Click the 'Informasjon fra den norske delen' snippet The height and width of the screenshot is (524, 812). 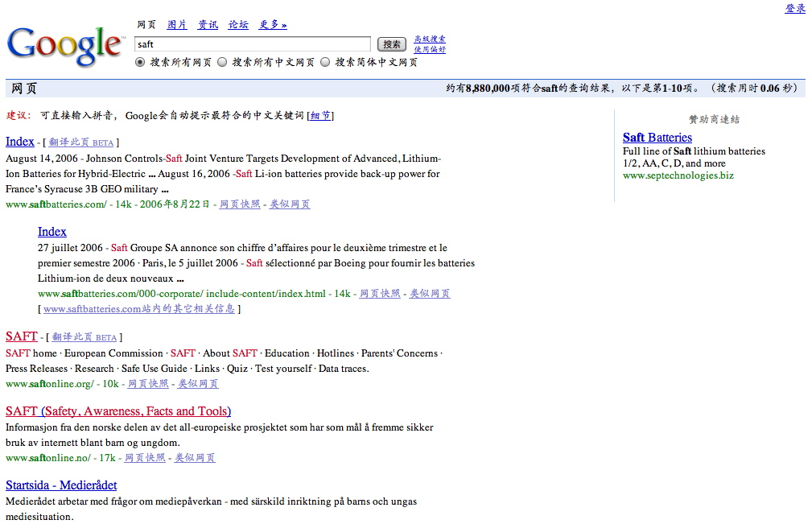click(x=220, y=435)
